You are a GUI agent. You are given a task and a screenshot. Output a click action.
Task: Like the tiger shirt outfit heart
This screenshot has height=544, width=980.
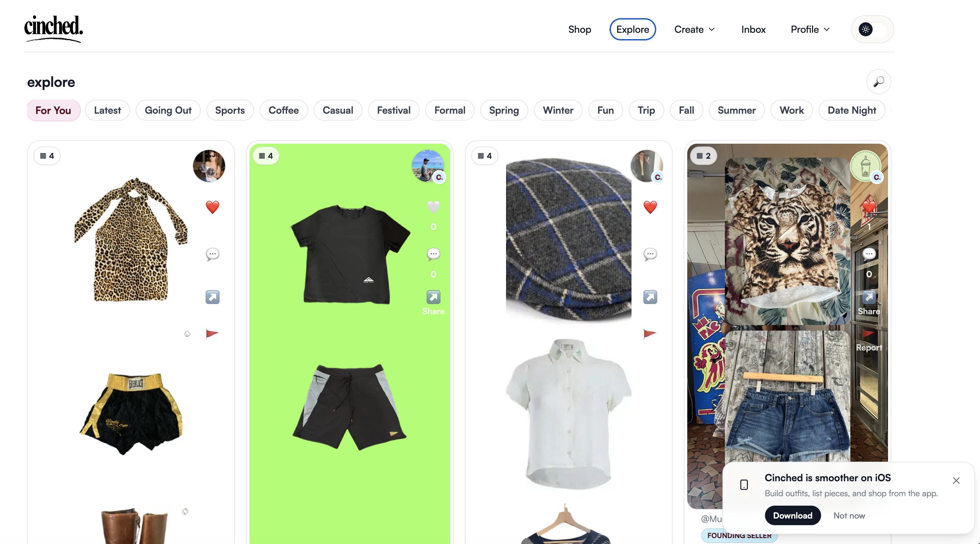[x=869, y=207]
